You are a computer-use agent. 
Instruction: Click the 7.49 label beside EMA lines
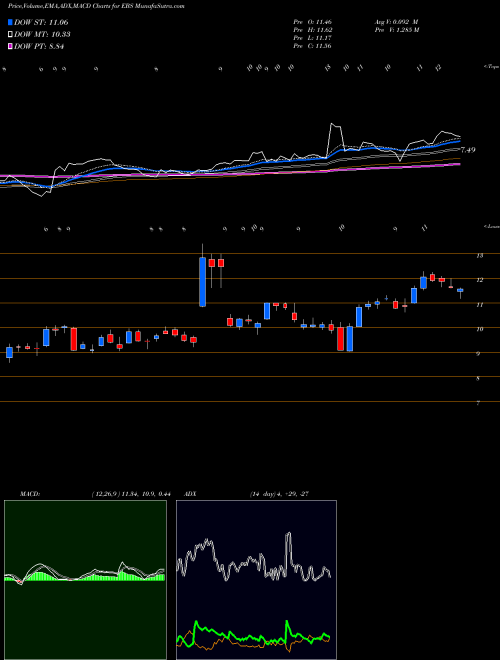[468, 150]
